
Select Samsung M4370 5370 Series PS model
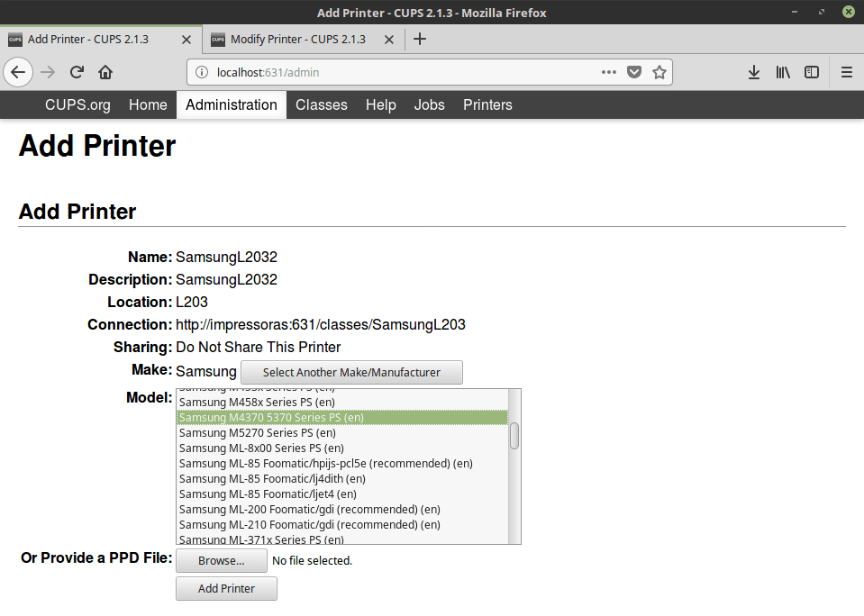click(341, 418)
